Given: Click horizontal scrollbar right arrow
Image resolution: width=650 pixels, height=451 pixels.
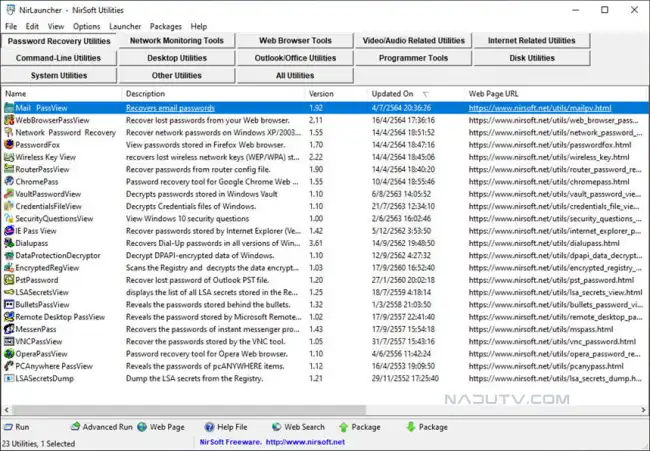Looking at the screenshot, I should (643, 410).
